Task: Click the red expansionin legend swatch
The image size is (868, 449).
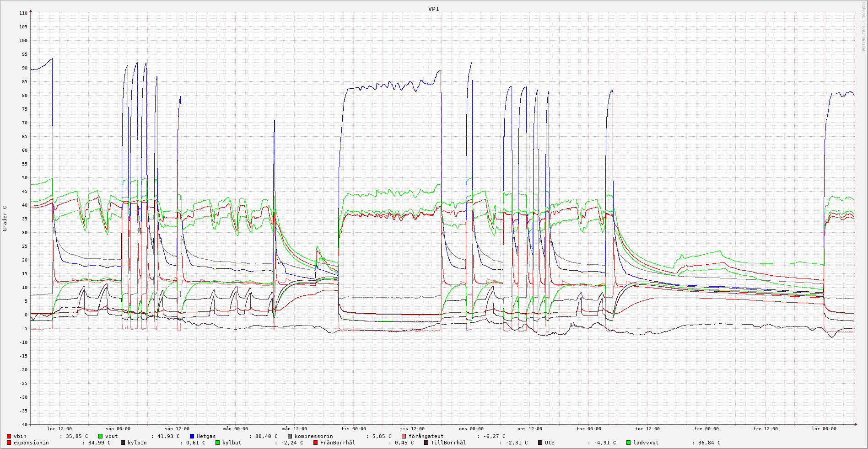Action: [x=9, y=443]
